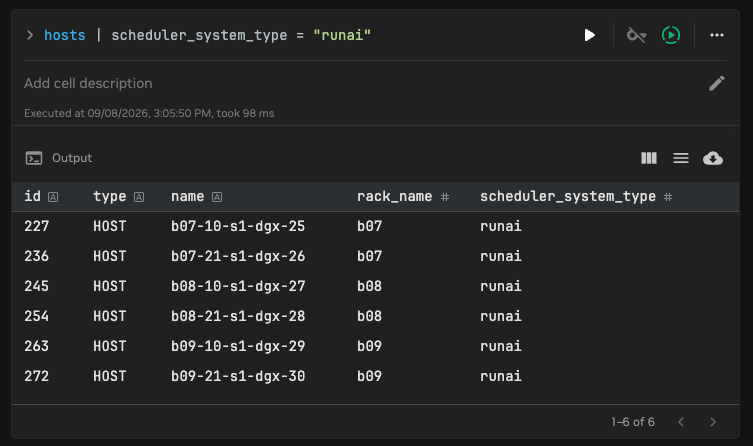The width and height of the screenshot is (753, 446).
Task: Click the Output terminal icon
Action: click(x=34, y=158)
